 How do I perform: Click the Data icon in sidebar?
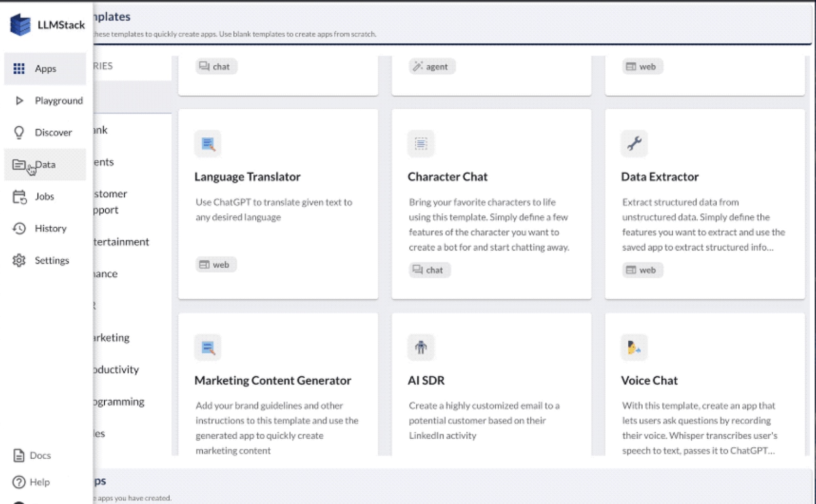tap(19, 164)
